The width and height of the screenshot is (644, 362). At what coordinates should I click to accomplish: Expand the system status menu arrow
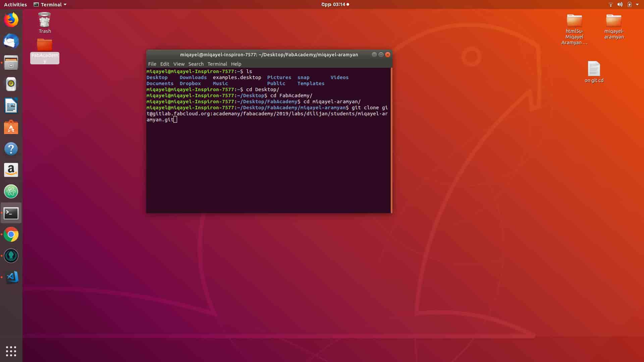(637, 4)
